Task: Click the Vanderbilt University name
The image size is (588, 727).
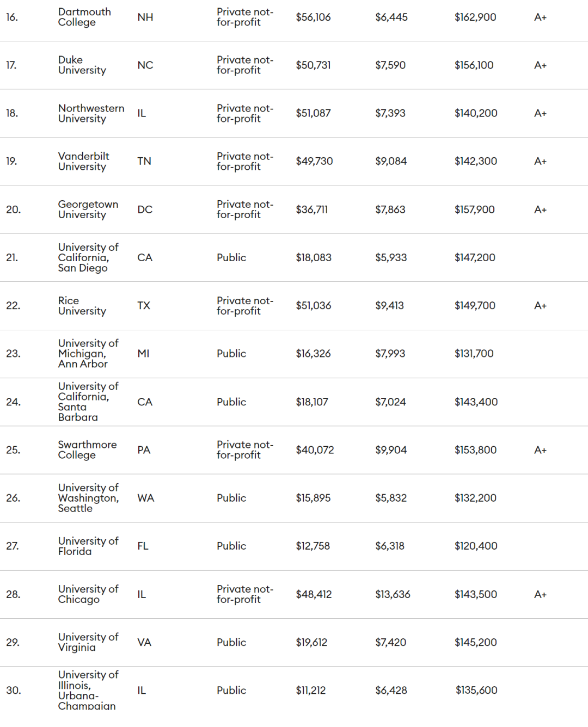Action: 83,162
